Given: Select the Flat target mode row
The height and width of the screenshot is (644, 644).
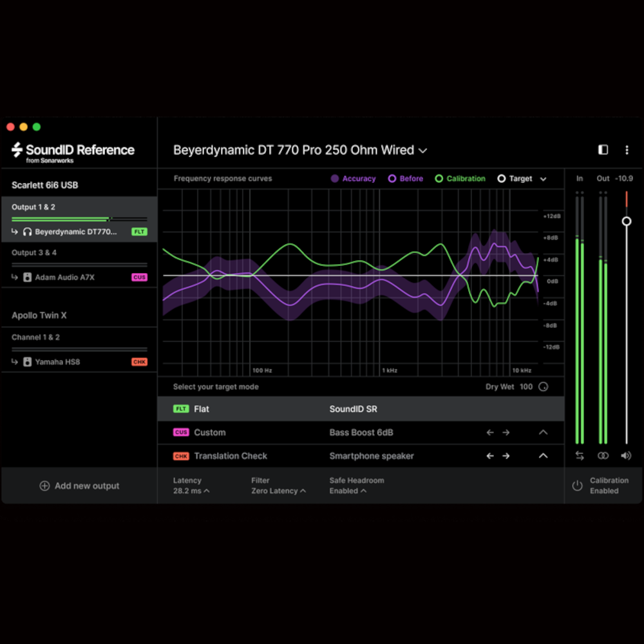Looking at the screenshot, I should click(361, 409).
